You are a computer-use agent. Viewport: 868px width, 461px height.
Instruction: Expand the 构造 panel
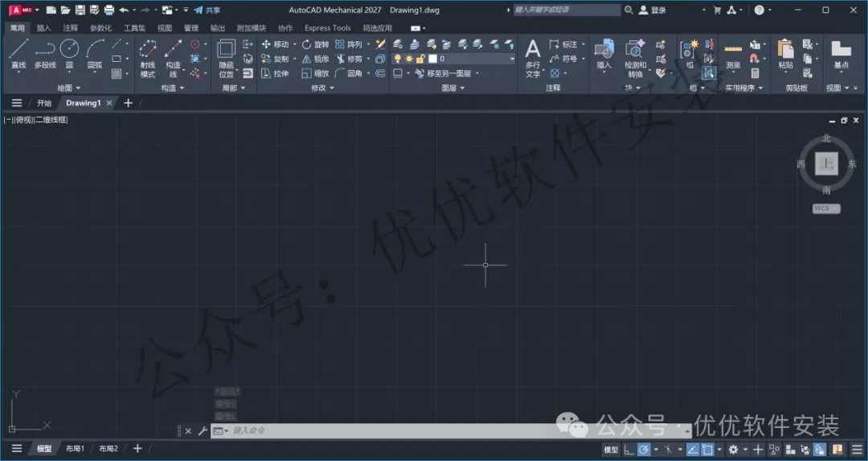pos(173,88)
